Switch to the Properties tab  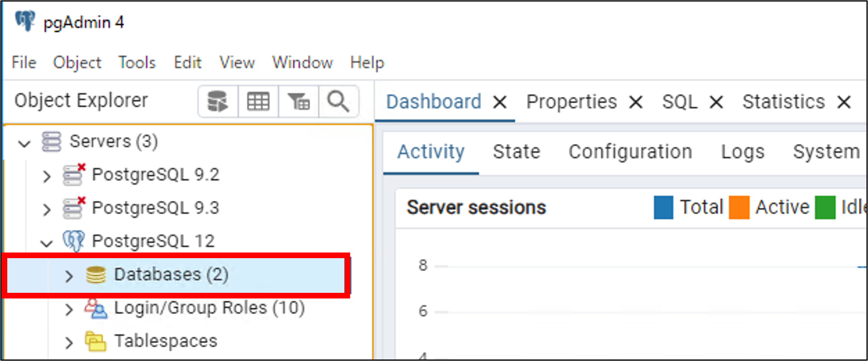coord(571,101)
